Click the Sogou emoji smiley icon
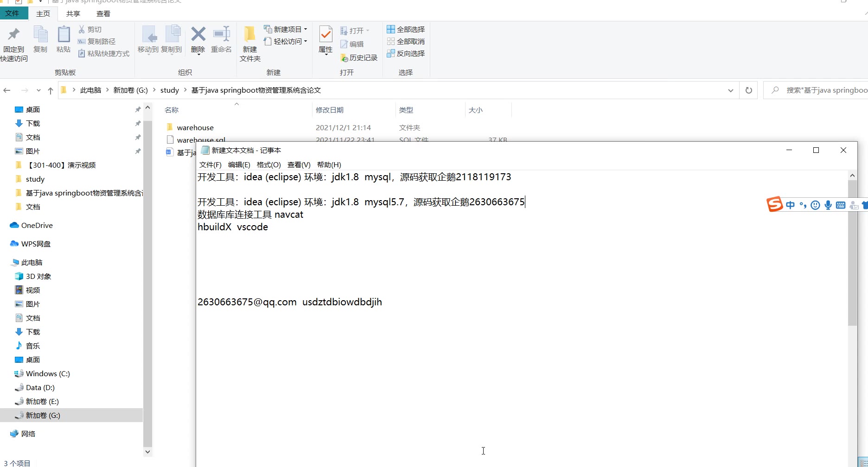 (x=815, y=205)
